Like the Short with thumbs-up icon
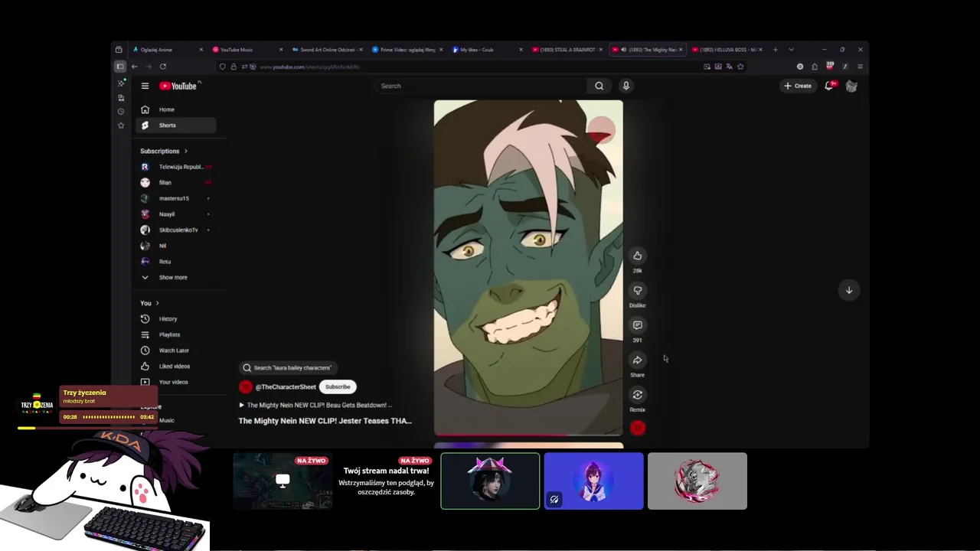The image size is (980, 551). pyautogui.click(x=637, y=256)
